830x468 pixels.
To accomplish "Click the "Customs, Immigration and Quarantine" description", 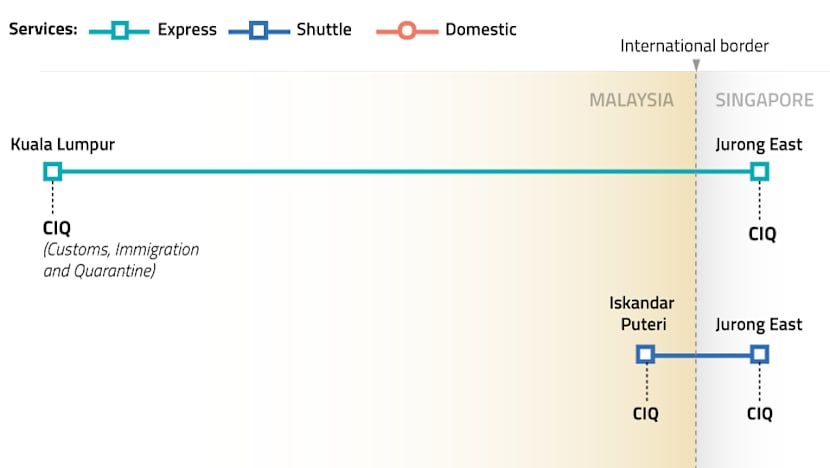I will [x=120, y=260].
